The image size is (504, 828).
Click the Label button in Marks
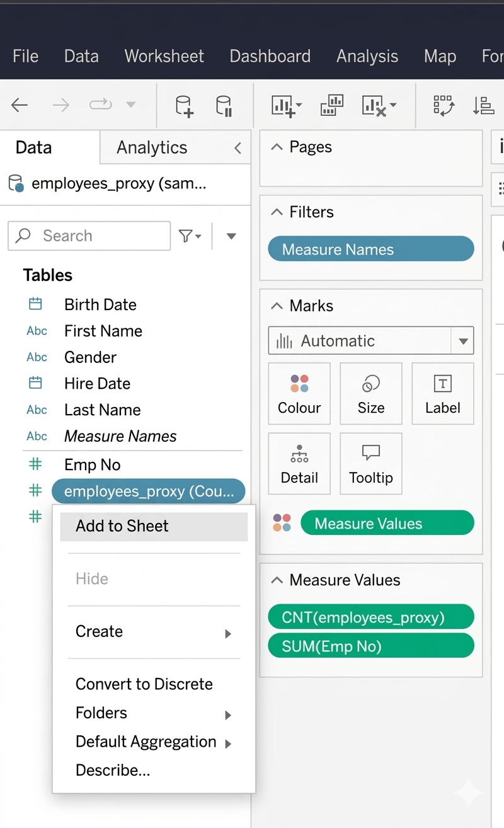pos(442,394)
